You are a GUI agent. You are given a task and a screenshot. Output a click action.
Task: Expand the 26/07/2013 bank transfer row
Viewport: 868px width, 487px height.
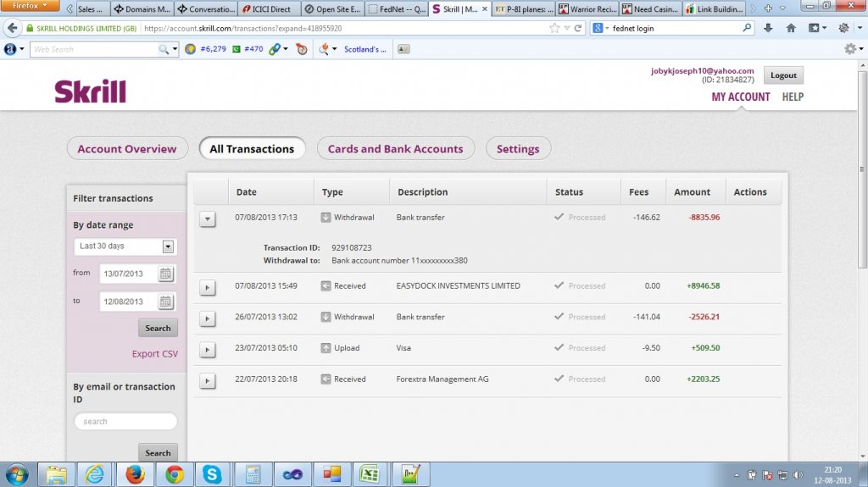pyautogui.click(x=208, y=318)
